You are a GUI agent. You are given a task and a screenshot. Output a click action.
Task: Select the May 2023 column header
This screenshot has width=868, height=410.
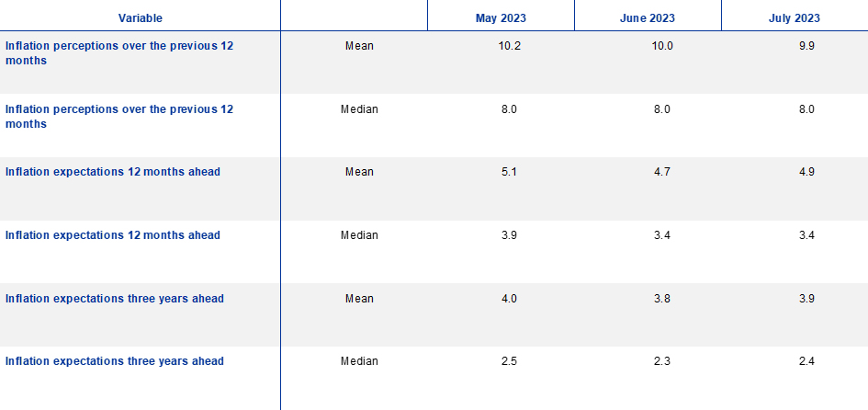(x=501, y=18)
